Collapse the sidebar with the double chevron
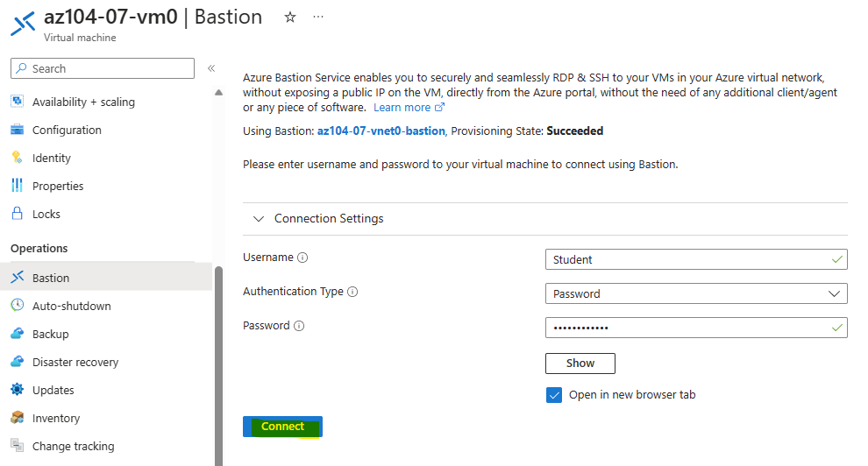The height and width of the screenshot is (466, 868). tap(211, 68)
